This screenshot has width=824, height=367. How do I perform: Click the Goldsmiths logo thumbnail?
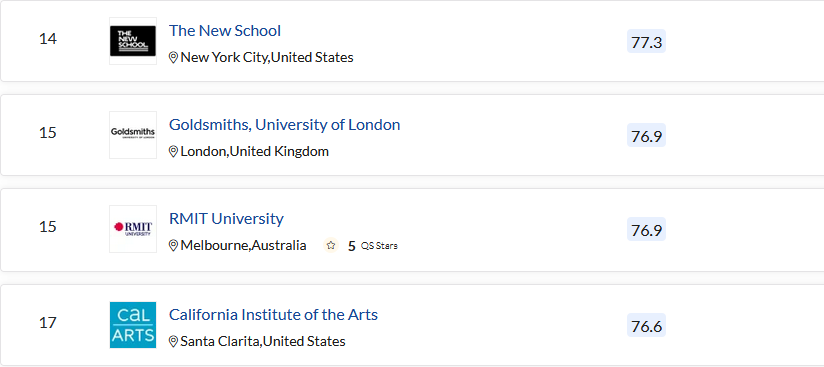click(133, 135)
